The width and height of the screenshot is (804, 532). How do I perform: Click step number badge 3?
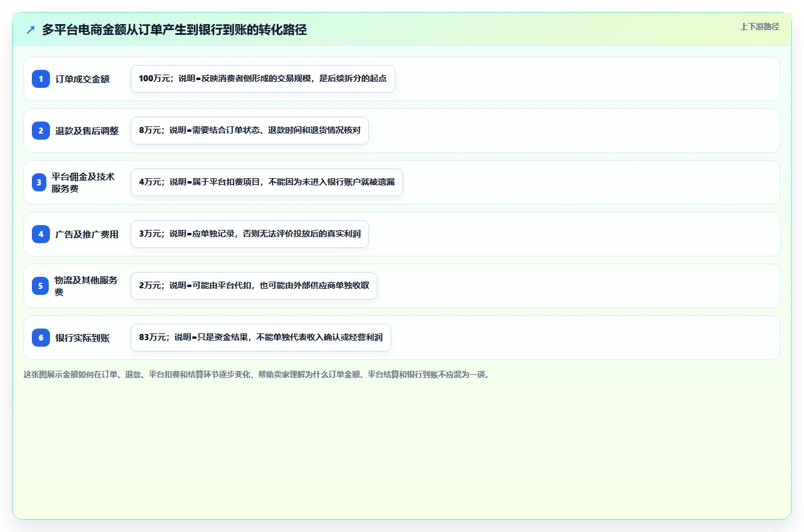(39, 182)
